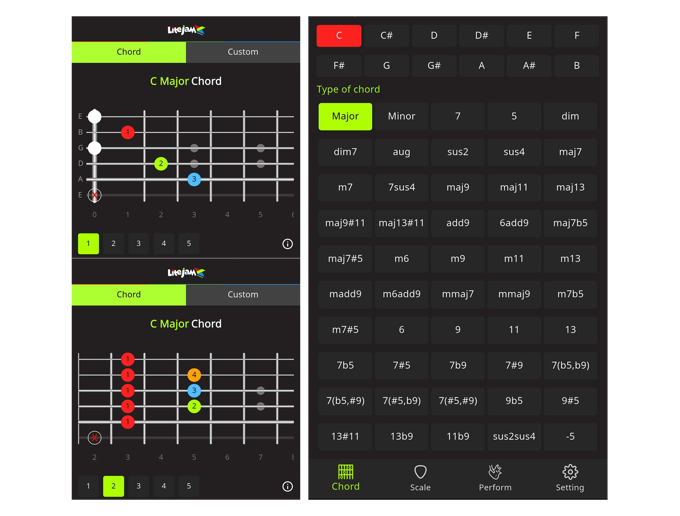Select the mmaj9 chord type
The width and height of the screenshot is (680, 516).
[x=514, y=294]
